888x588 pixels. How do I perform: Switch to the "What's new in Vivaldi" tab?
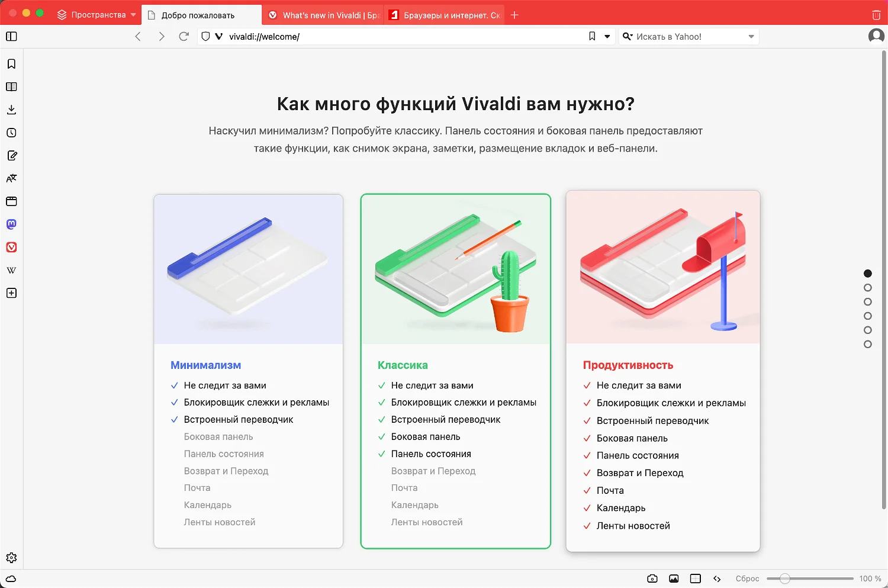pos(323,15)
